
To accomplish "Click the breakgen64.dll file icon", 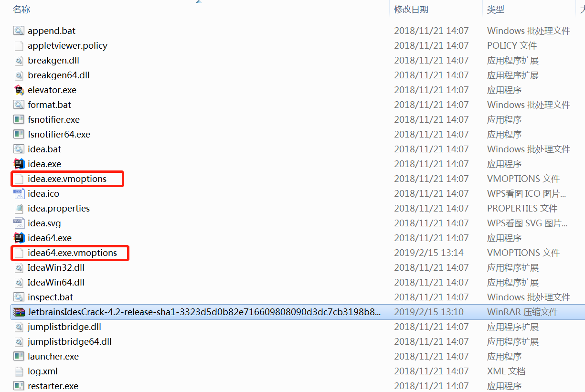I will click(x=19, y=75).
